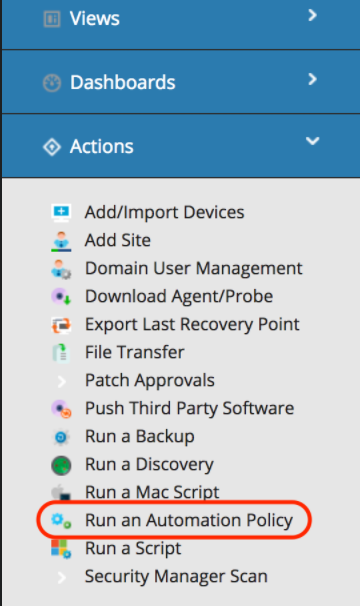Screen dimensions: 360x606
Task: Choose Run a Script action
Action: coord(133,549)
